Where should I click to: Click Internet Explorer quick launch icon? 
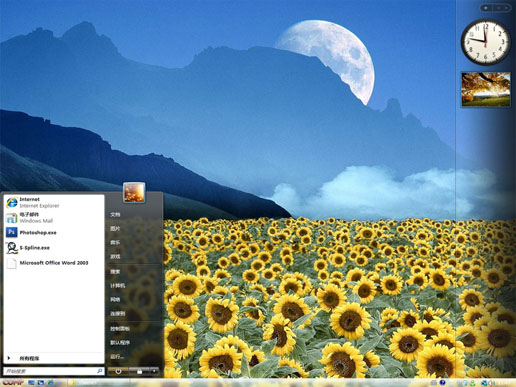click(50, 383)
